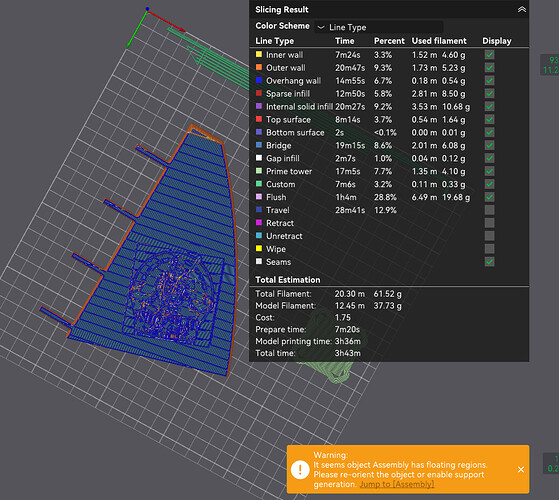Click the Used filament column header
The height and width of the screenshot is (500, 559).
(x=439, y=41)
